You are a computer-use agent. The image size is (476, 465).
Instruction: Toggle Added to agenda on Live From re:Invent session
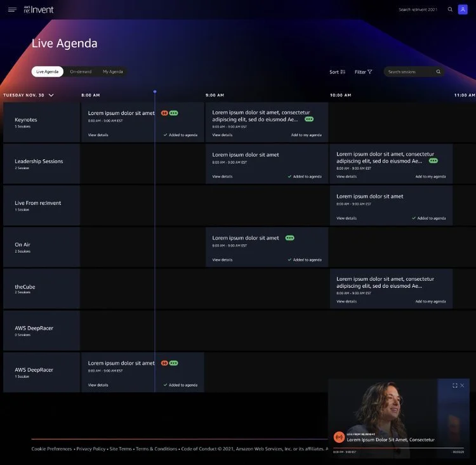428,218
